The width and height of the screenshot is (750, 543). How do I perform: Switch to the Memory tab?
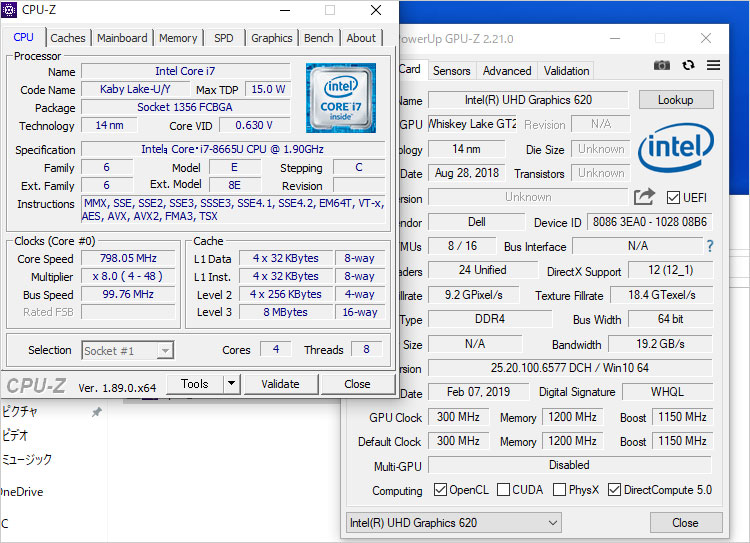point(178,38)
